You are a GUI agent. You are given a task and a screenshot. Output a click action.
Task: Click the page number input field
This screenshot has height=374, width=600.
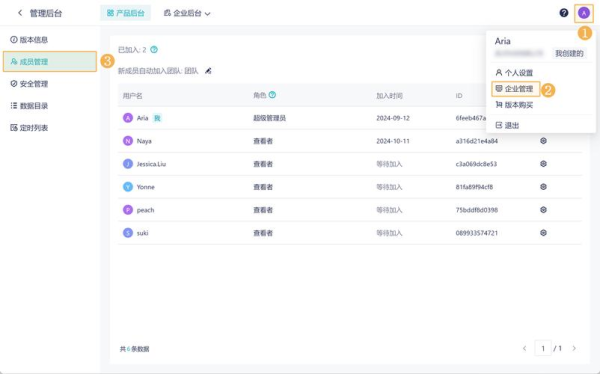543,348
